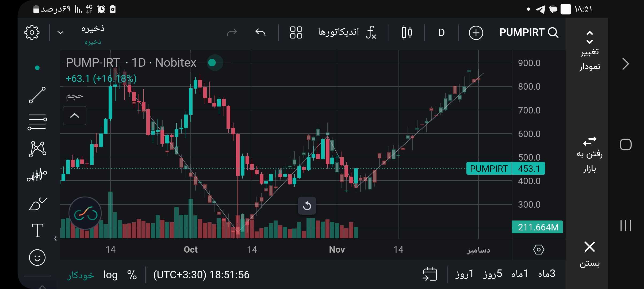Open the forecasting and measurement tools
Viewport: 644px width, 289px height.
[37, 175]
